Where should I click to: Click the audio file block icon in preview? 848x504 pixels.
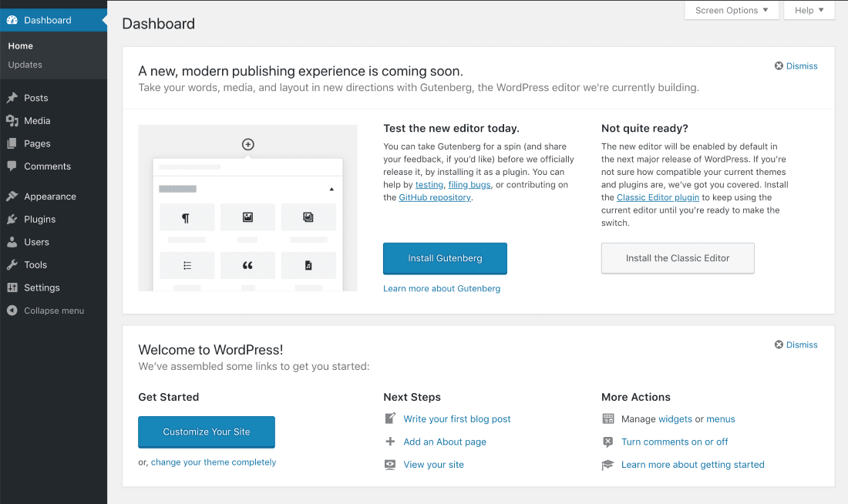(308, 266)
